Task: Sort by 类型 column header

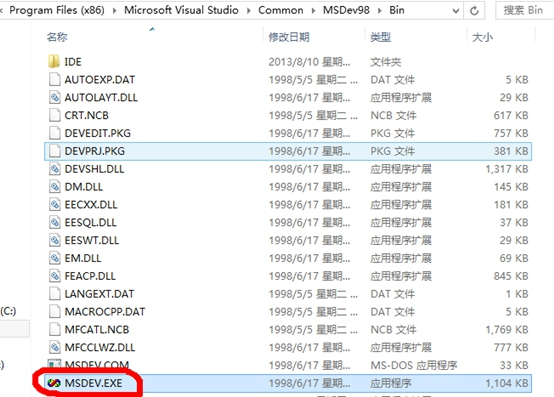Action: tap(380, 37)
